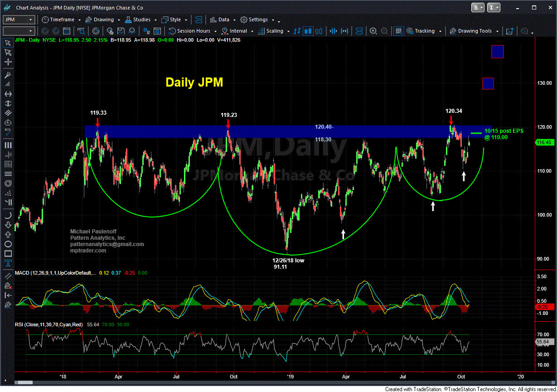Image resolution: width=557 pixels, height=392 pixels.
Task: Click the zoom out magnifier
Action: point(384,31)
